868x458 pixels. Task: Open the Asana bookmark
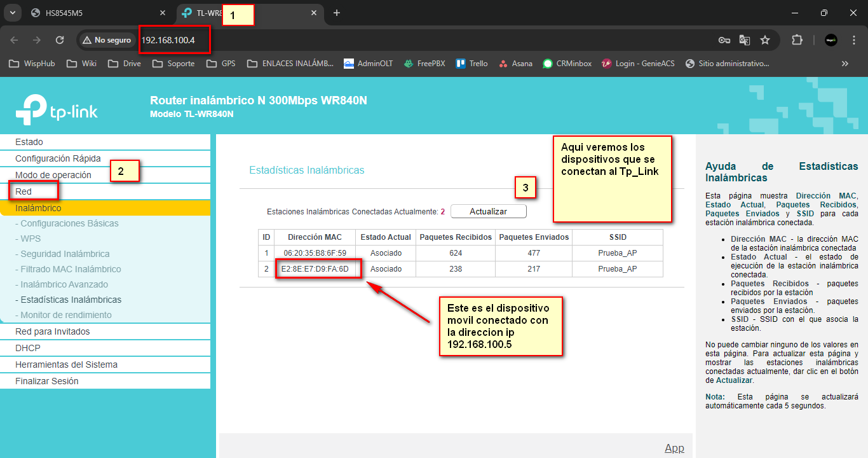516,64
